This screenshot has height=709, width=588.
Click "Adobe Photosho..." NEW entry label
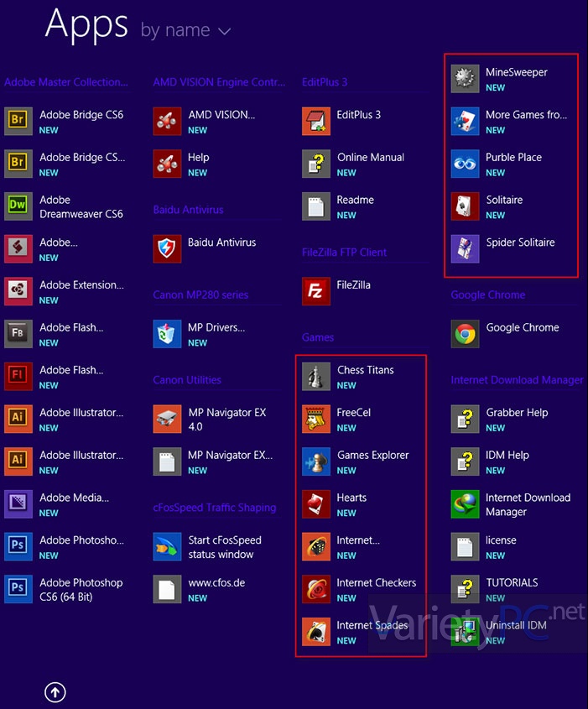(81, 540)
